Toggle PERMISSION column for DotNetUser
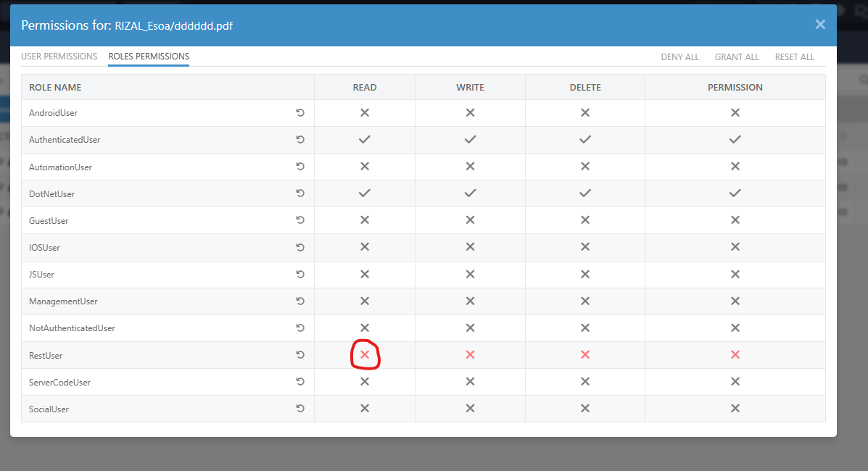The width and height of the screenshot is (868, 471). click(x=735, y=193)
